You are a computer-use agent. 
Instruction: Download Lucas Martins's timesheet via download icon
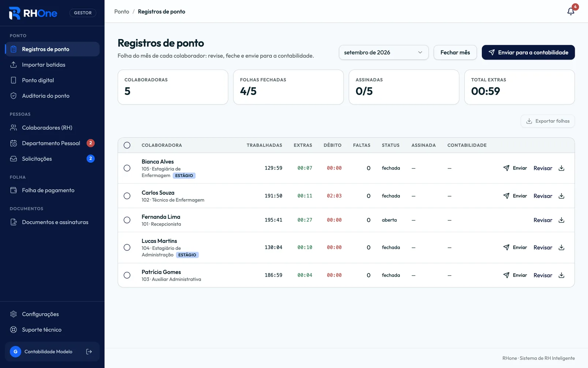561,247
